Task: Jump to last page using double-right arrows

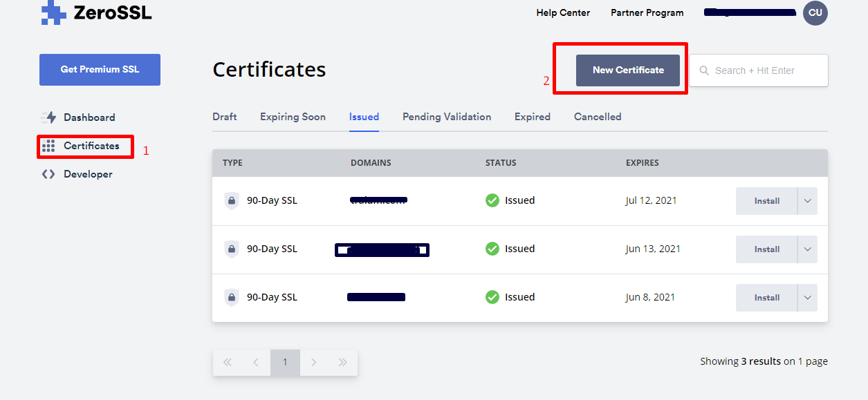Action: [x=342, y=363]
